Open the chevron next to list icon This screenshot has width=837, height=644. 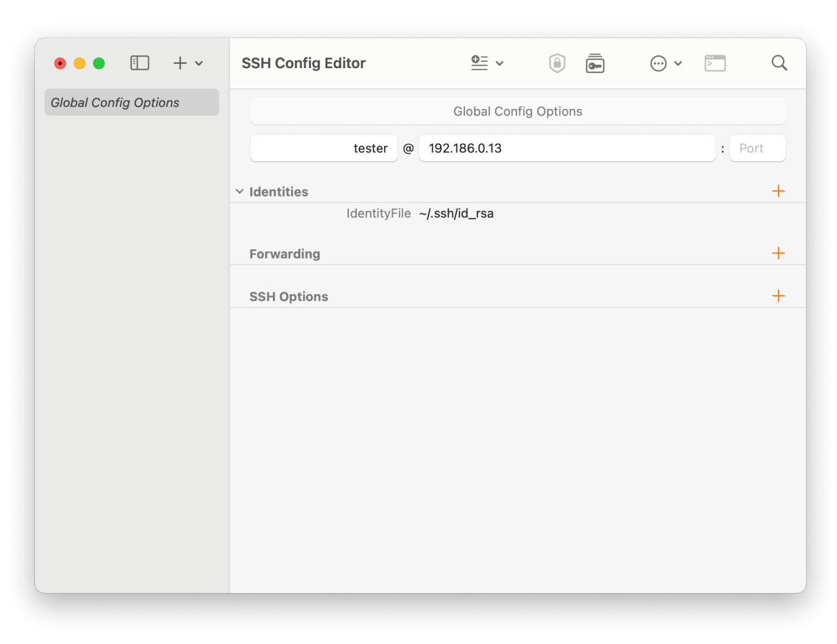pos(500,63)
